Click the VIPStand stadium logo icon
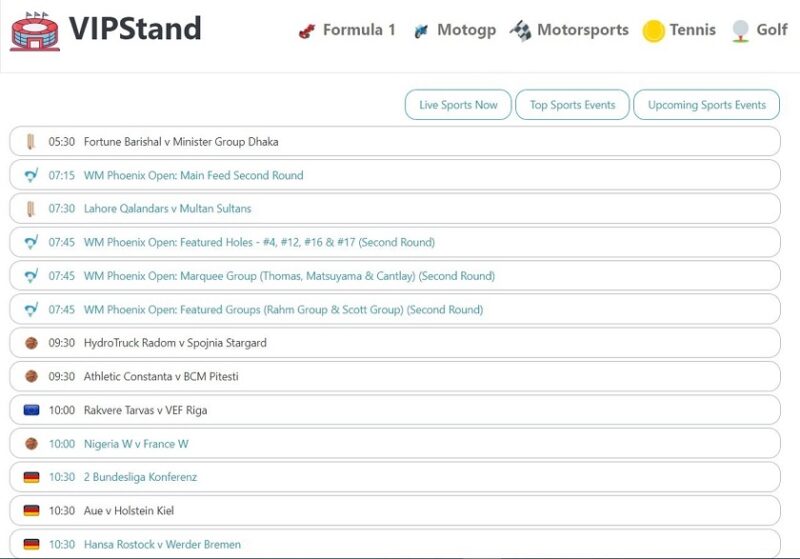Screen dimensions: 800x559 tap(35, 32)
